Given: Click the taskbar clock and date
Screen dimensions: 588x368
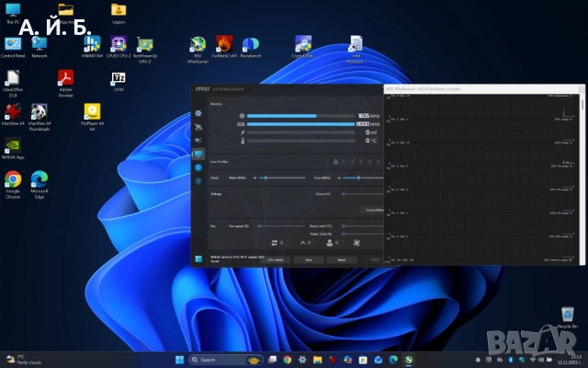Looking at the screenshot, I should (570, 360).
